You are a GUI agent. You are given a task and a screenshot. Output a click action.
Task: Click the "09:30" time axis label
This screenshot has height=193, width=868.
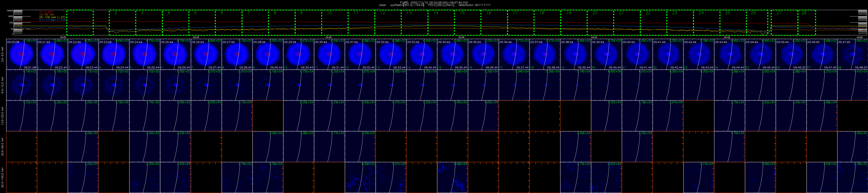click(x=329, y=37)
